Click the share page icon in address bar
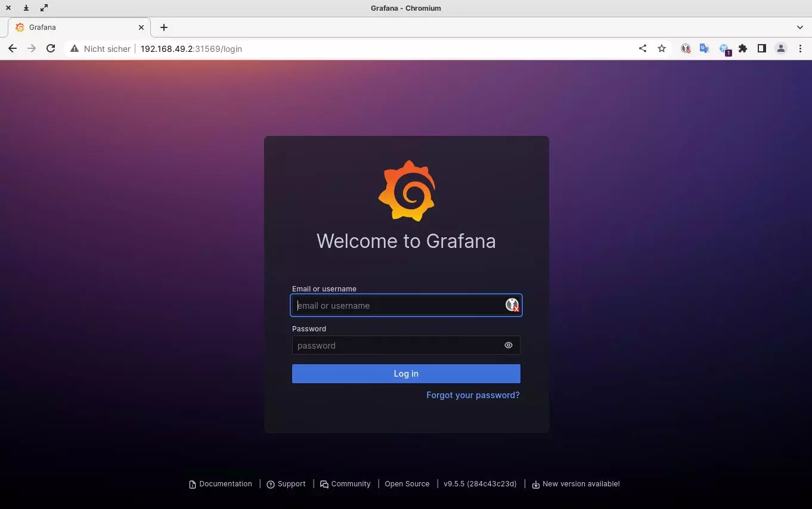Screen dimensions: 812x509 click(x=643, y=49)
